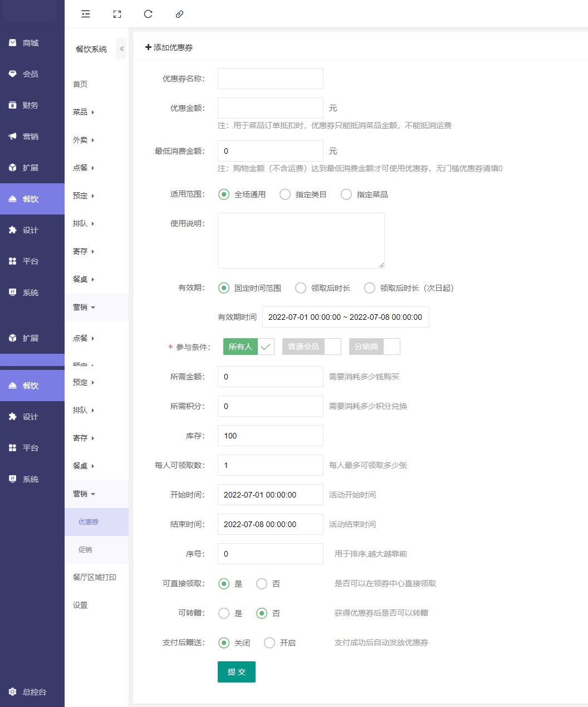
Task: Click the refresh icon in top toolbar
Action: (148, 14)
